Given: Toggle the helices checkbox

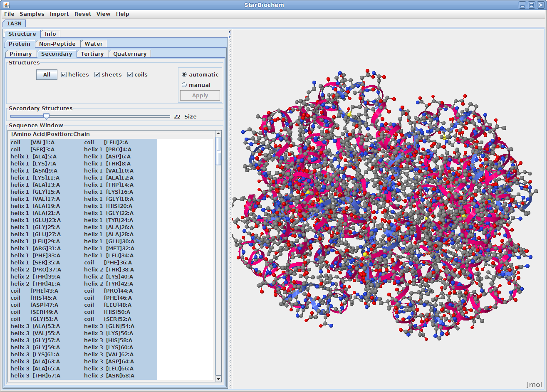Looking at the screenshot, I should click(x=64, y=75).
